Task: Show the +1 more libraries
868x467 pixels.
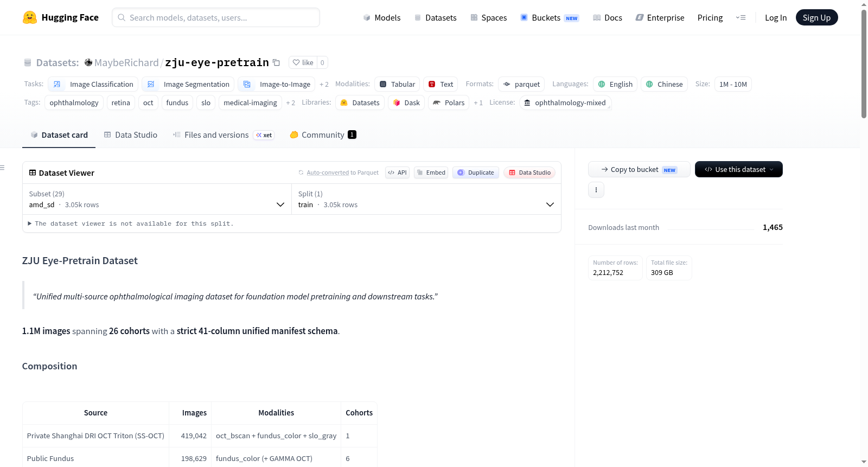Action: 478,103
